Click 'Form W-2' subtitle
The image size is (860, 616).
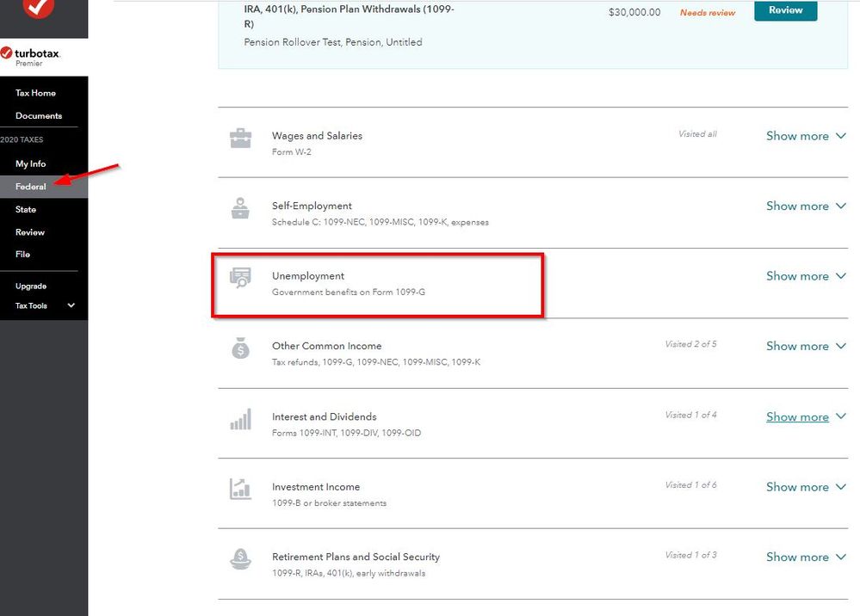point(291,151)
